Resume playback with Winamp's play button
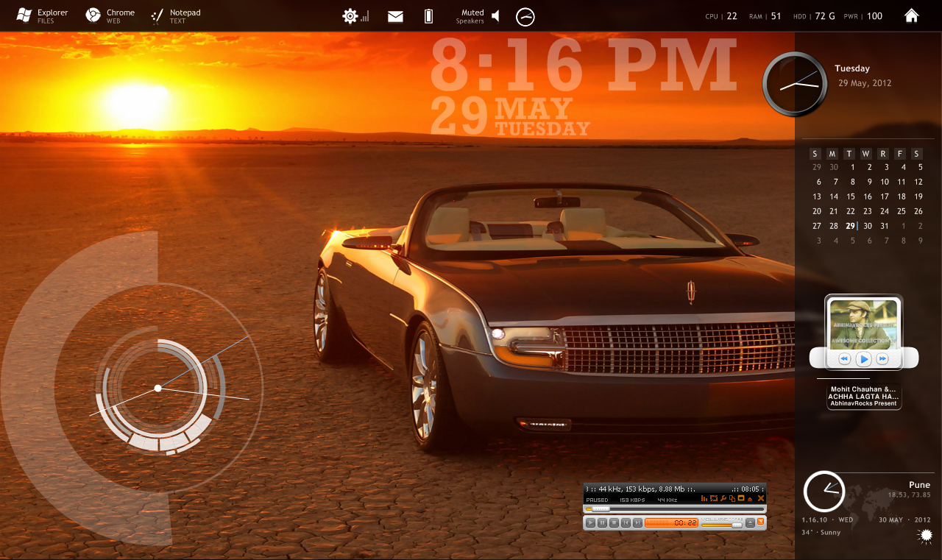Screen dimensions: 942x560 pos(590,522)
